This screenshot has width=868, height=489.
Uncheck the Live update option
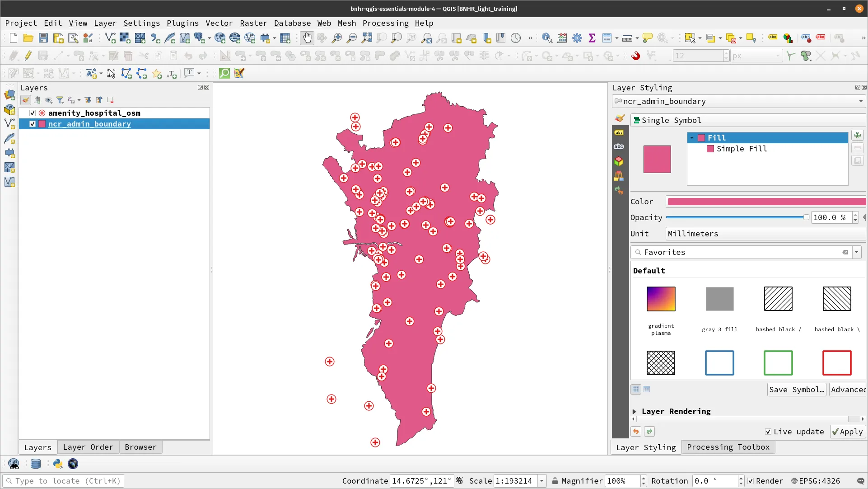[767, 432]
